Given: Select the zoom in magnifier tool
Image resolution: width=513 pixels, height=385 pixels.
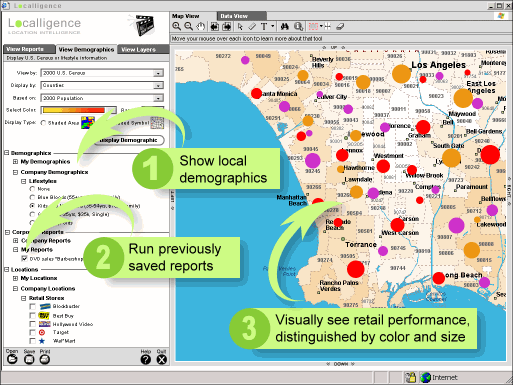Looking at the screenshot, I should pos(177,26).
